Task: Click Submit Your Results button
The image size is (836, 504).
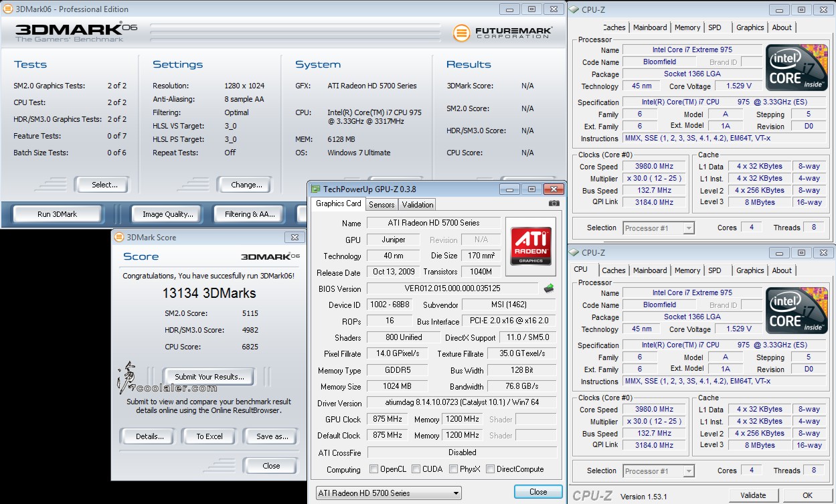Action: (x=210, y=377)
